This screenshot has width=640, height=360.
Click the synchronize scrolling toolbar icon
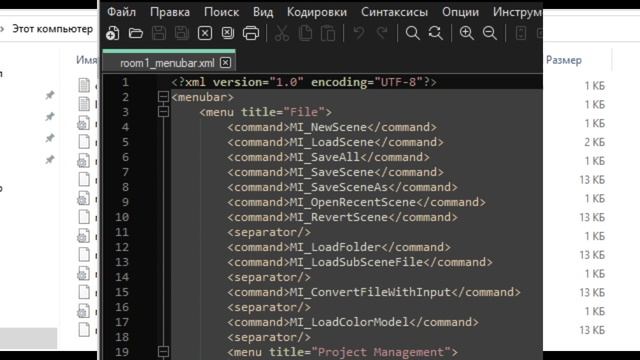coord(521,33)
